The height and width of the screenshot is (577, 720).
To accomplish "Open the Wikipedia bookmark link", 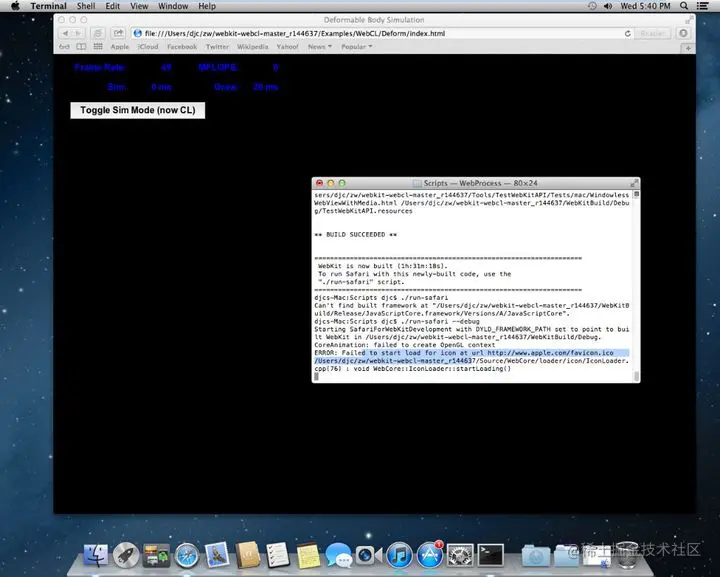I will [253, 47].
